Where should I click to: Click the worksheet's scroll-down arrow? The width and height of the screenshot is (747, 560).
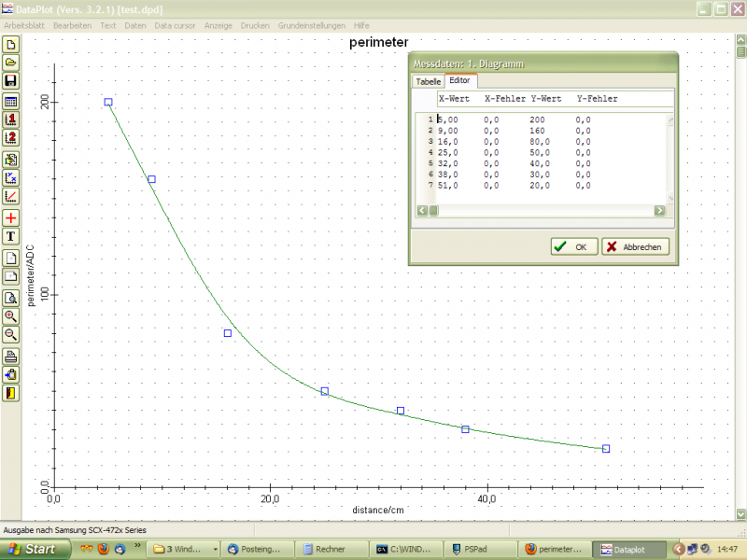coord(740,514)
